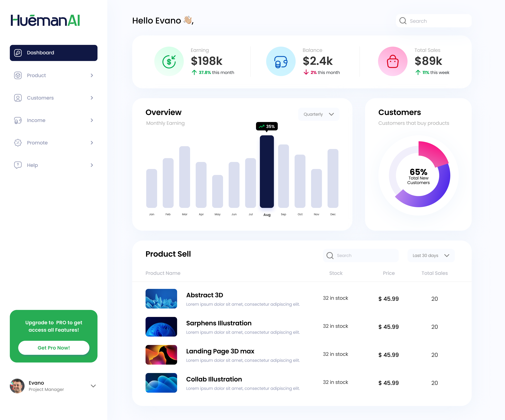This screenshot has height=420, width=505.
Task: Expand the Evano profile chevron
Action: click(x=93, y=386)
